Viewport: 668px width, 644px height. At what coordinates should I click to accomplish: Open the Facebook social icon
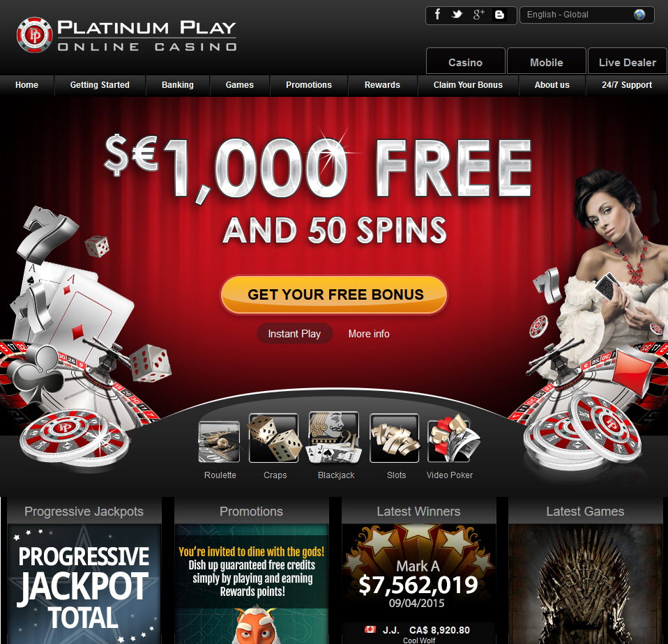click(437, 15)
